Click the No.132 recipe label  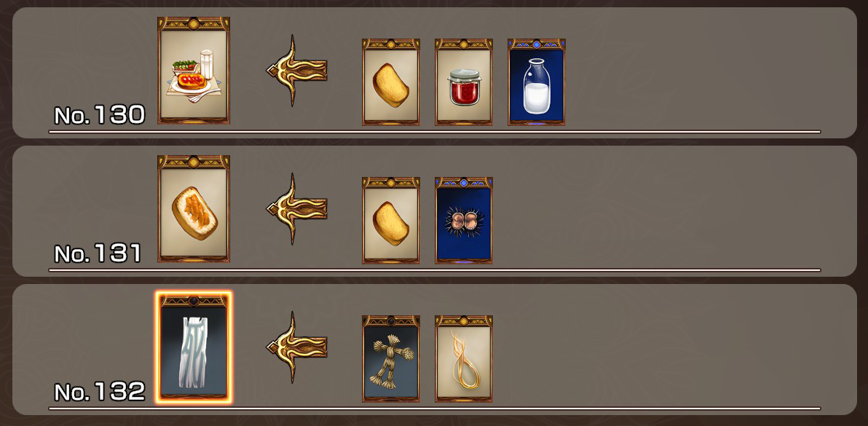click(100, 392)
